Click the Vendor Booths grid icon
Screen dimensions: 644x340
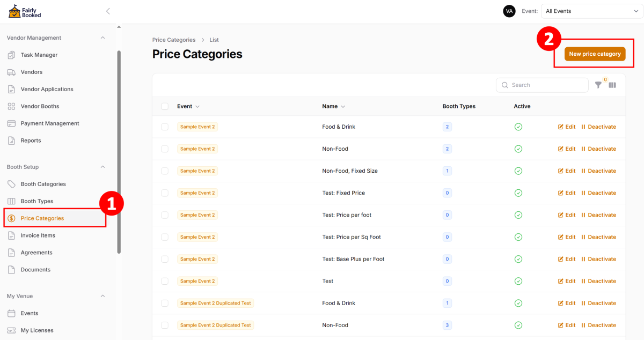(x=11, y=106)
